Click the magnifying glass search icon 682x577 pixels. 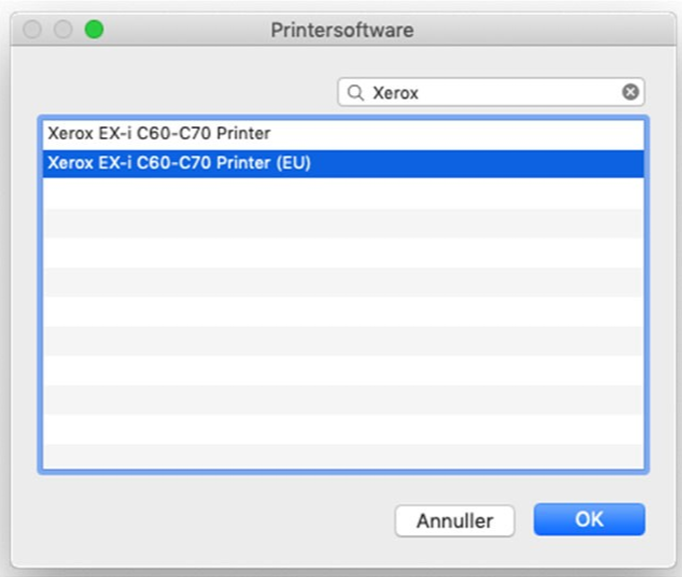355,93
